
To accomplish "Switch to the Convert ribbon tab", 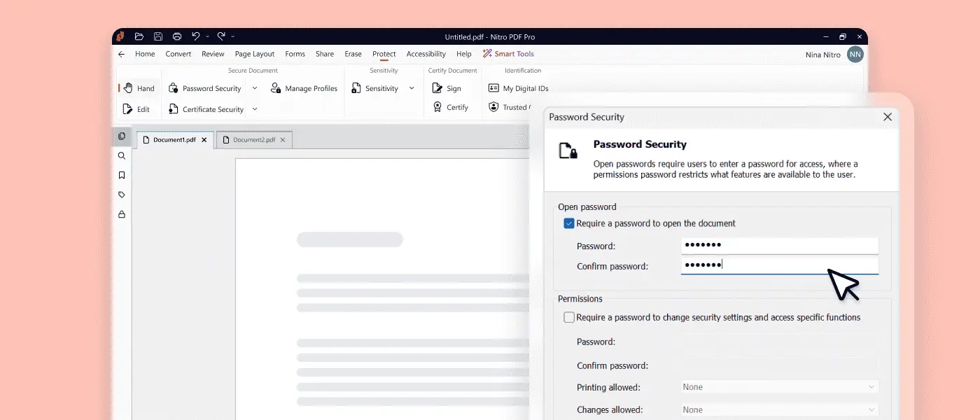I will point(178,54).
